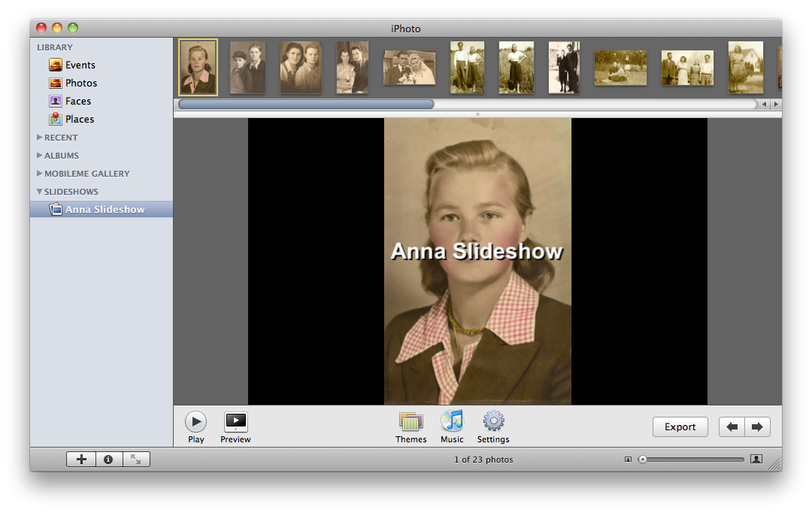Collapse the Slideshows section
This screenshot has height=513, width=812.
tap(40, 192)
